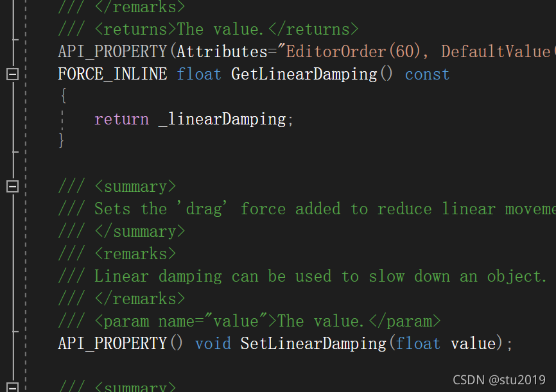Click the value parameter name in SetLinearDamping
This screenshot has width=556, height=392.
point(473,344)
